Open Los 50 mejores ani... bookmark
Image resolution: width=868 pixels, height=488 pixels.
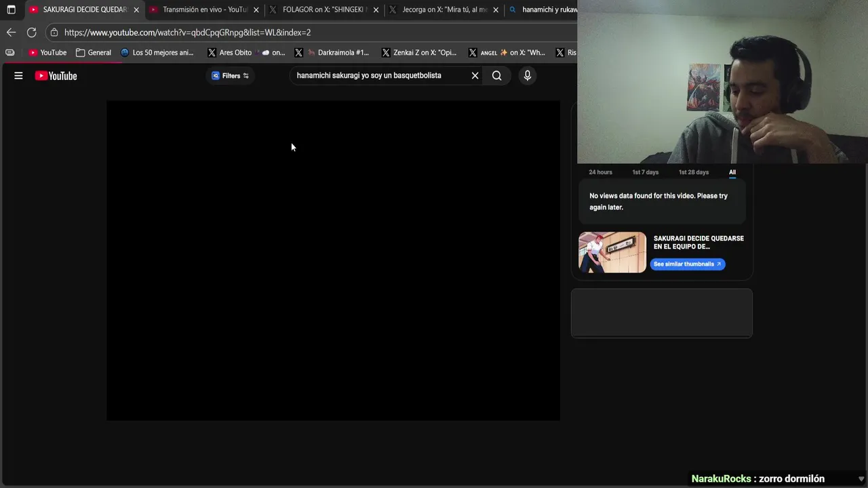click(157, 53)
